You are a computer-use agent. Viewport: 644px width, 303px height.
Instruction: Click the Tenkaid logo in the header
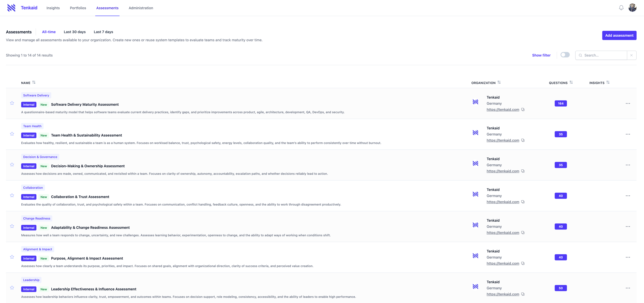click(x=11, y=8)
